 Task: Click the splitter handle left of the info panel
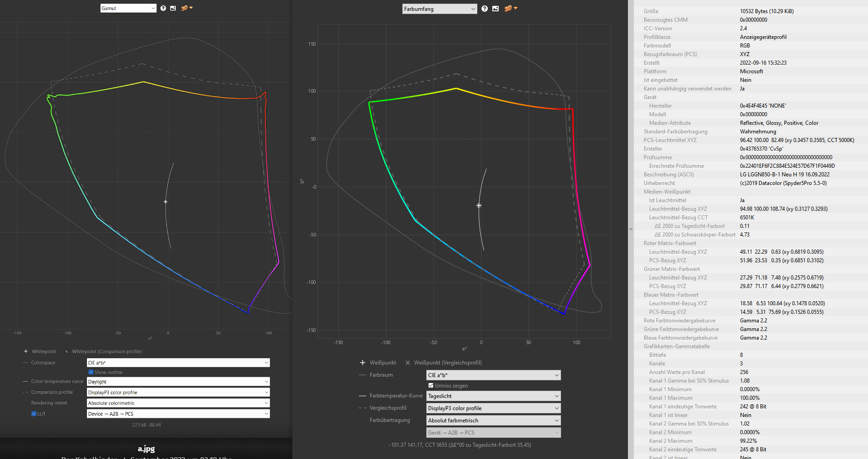click(631, 229)
